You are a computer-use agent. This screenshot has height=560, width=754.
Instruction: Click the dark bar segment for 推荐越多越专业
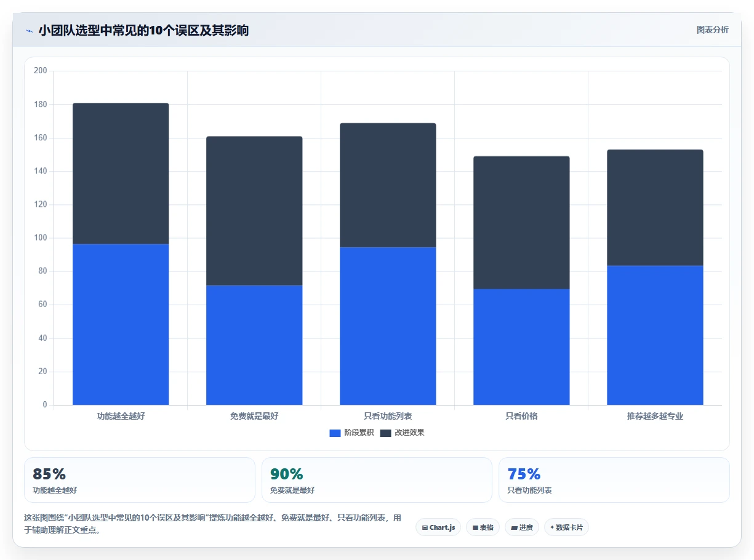point(655,208)
